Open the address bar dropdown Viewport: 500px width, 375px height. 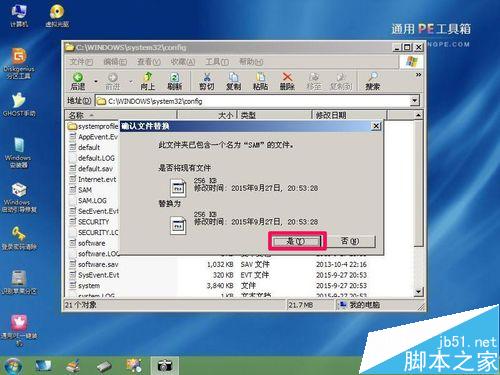(414, 101)
